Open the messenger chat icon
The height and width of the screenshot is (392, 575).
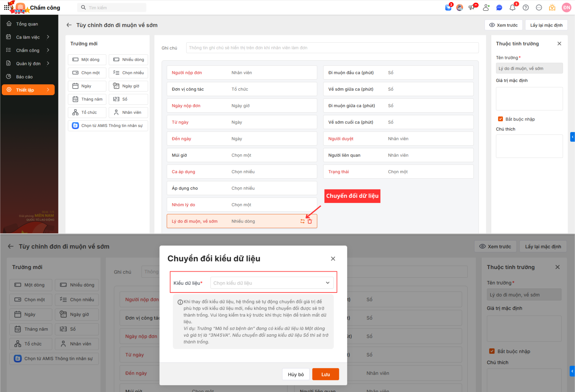(499, 7)
